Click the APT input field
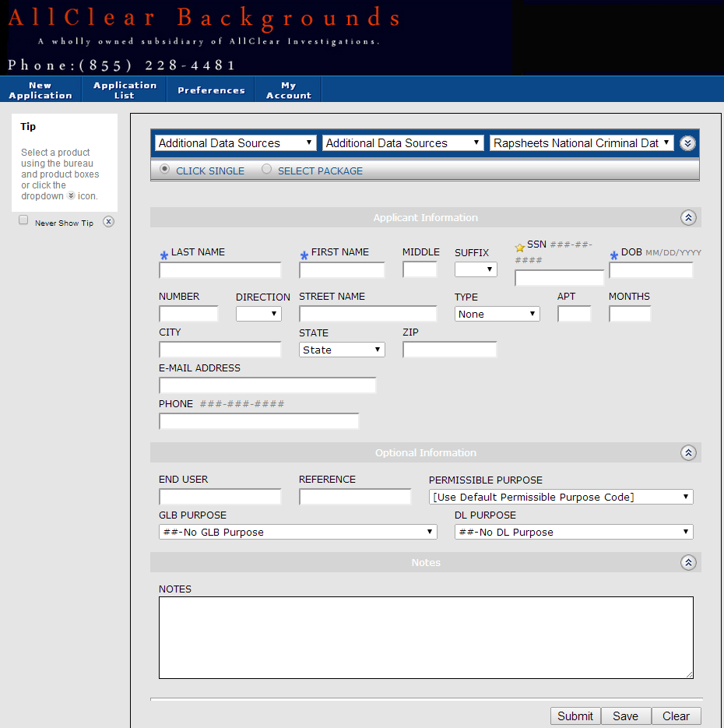The width and height of the screenshot is (724, 728). point(575,314)
